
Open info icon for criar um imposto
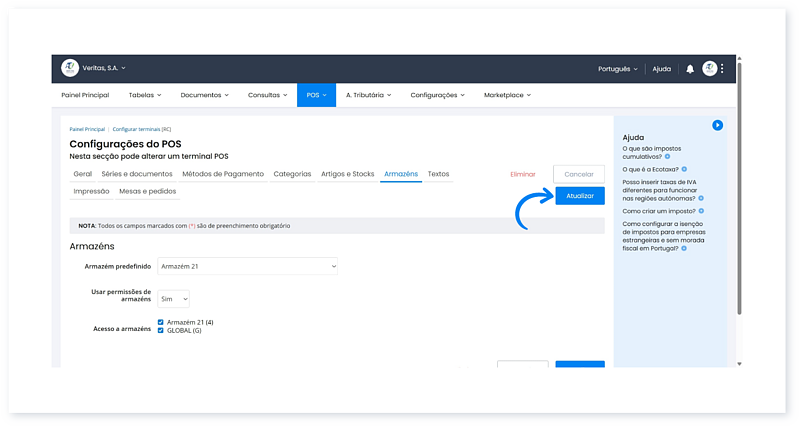(x=701, y=211)
